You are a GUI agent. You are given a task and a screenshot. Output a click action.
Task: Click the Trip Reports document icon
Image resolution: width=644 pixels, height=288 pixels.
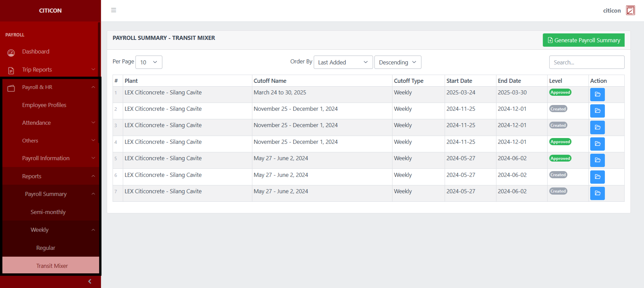[11, 70]
